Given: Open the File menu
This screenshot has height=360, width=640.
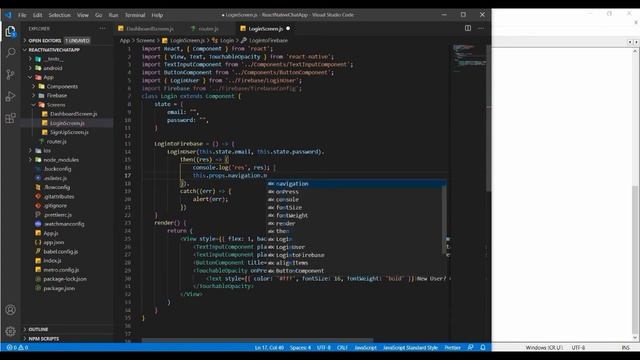Looking at the screenshot, I should [22, 15].
